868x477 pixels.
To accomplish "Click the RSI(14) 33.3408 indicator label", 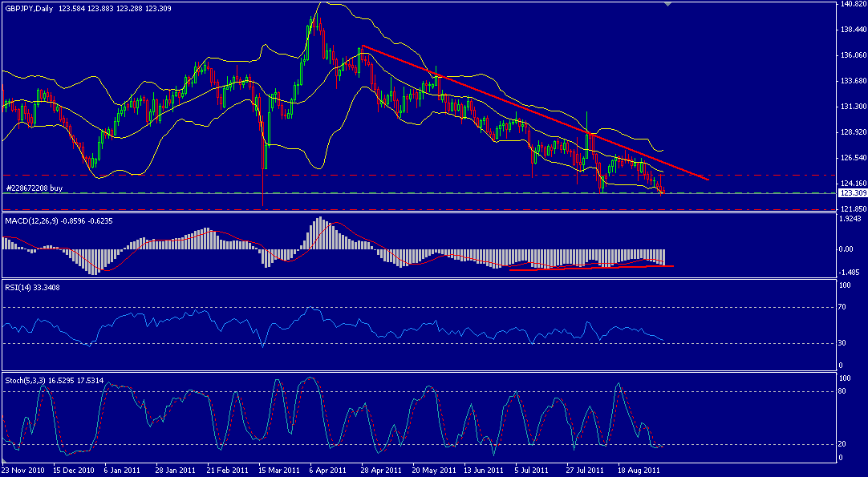I will pos(33,287).
